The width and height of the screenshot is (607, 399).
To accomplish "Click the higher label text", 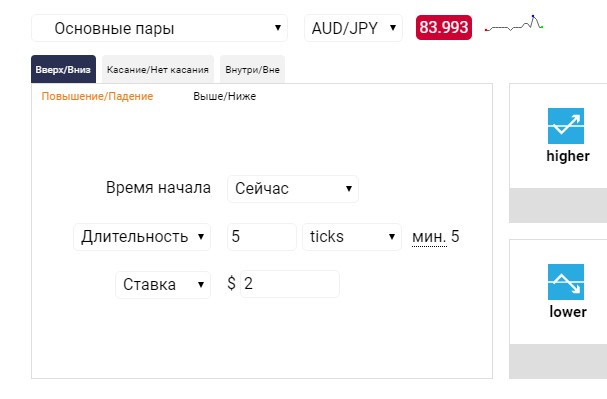I will 568,156.
